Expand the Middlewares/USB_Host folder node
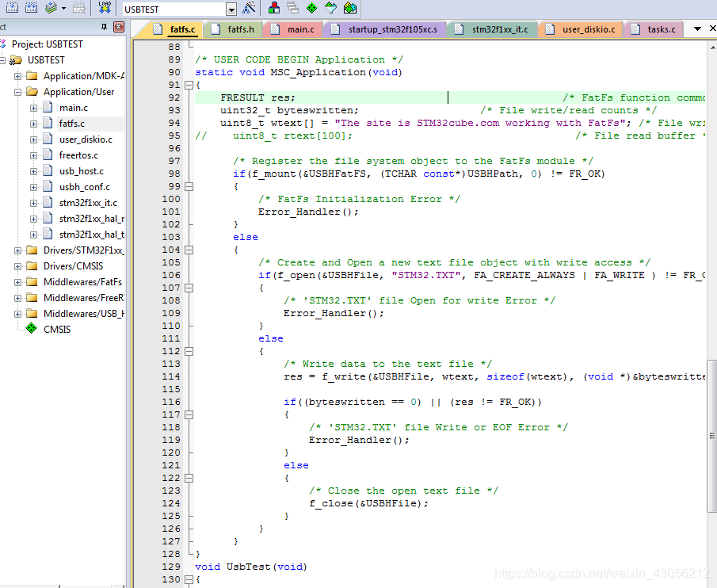The image size is (717, 588). pyautogui.click(x=17, y=314)
